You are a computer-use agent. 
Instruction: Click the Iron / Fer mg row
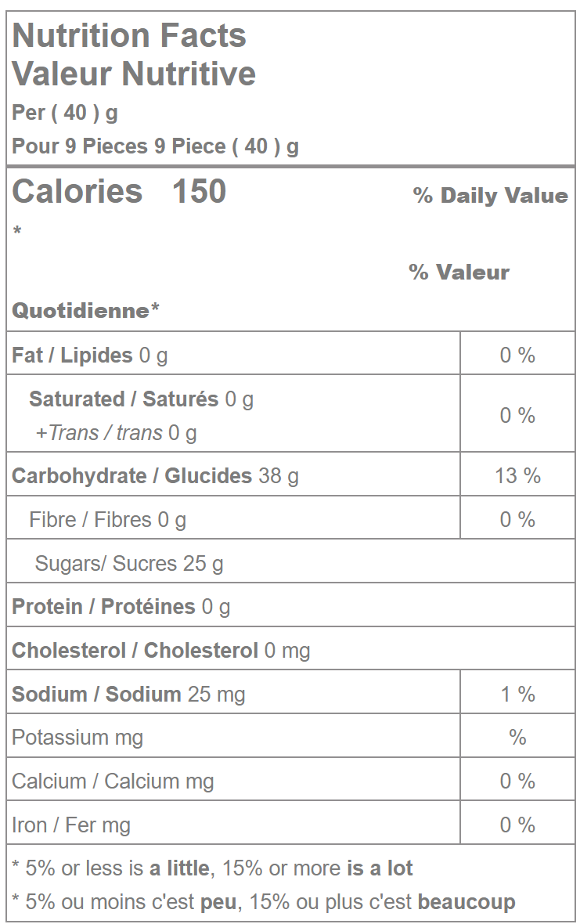point(71,825)
